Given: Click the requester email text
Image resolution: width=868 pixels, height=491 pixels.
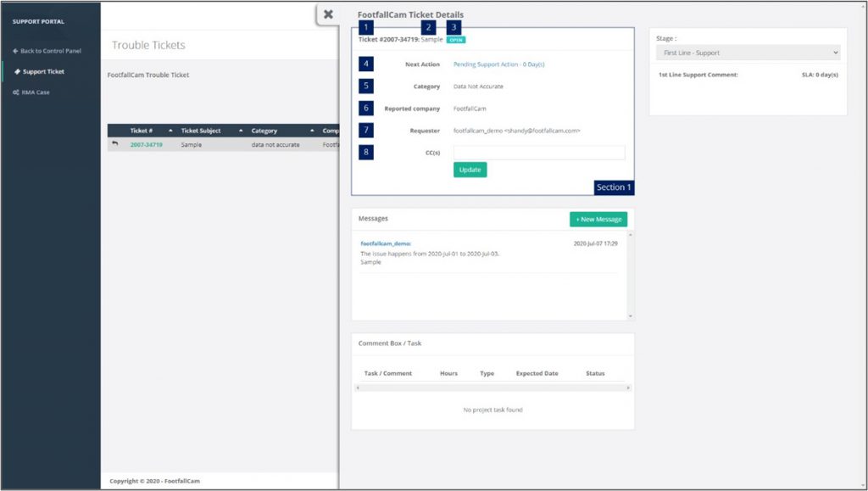Looking at the screenshot, I should point(516,131).
